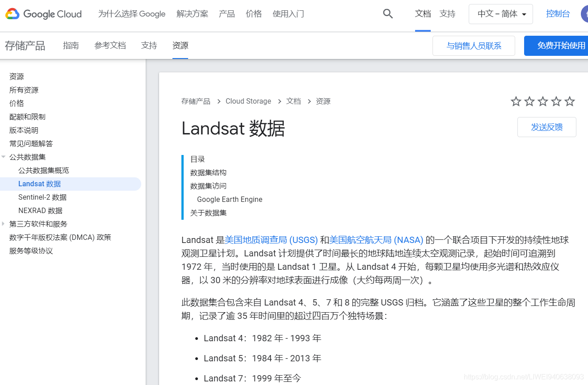Expand the 第三方软件和服务 sidebar section
The width and height of the screenshot is (588, 385).
click(4, 224)
